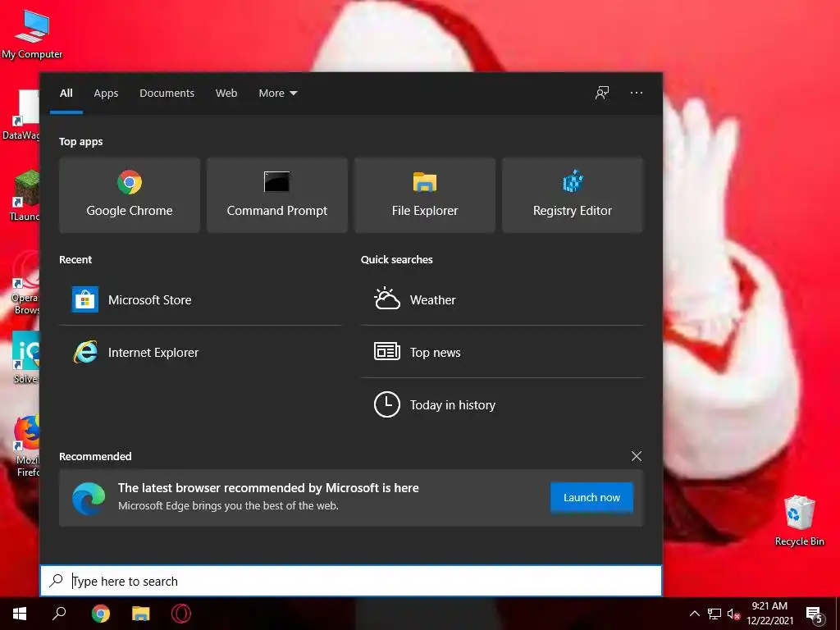The image size is (840, 630).
Task: Select the Top news quick search
Action: [502, 353]
